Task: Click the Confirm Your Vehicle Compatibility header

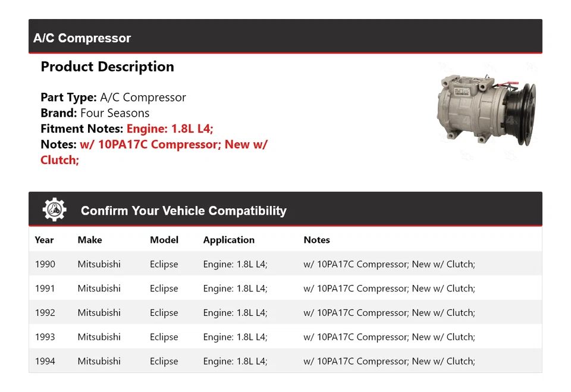Action: [x=183, y=211]
